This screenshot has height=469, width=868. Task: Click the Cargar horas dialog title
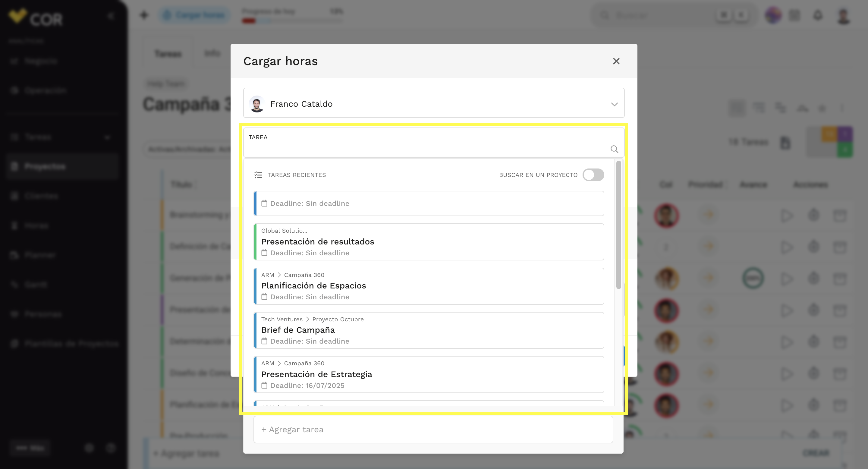coord(280,61)
